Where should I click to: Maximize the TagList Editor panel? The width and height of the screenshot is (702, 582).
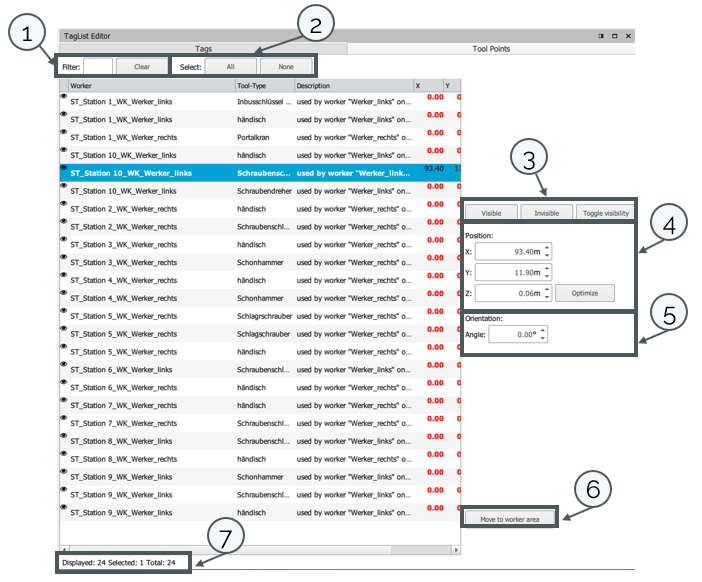click(x=614, y=35)
